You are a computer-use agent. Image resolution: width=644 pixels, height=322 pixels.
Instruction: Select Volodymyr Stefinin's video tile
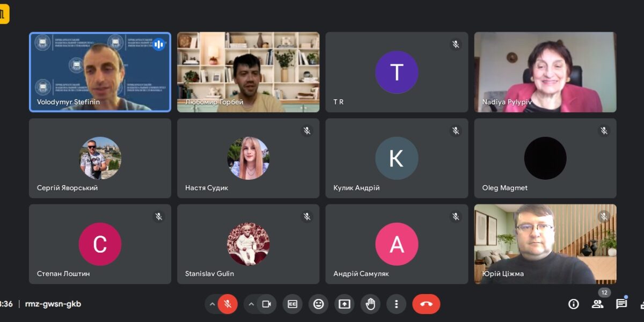pos(100,72)
